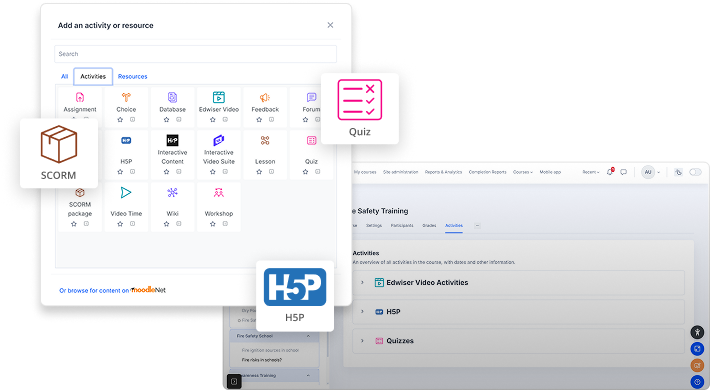Star the Database activity as favourite

click(166, 120)
